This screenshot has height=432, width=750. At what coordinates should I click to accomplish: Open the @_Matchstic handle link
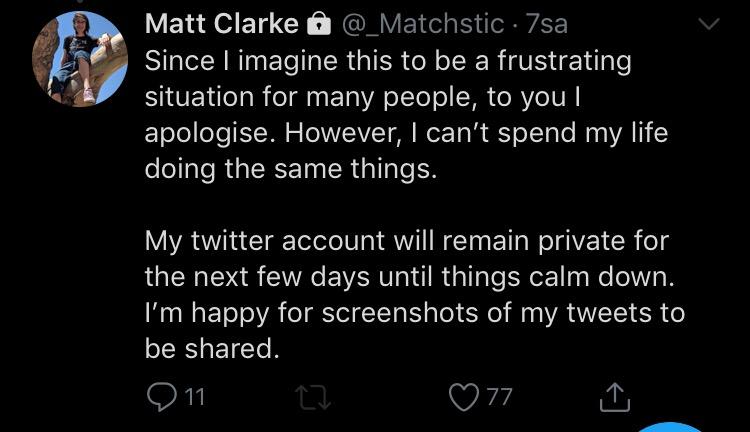(x=423, y=23)
